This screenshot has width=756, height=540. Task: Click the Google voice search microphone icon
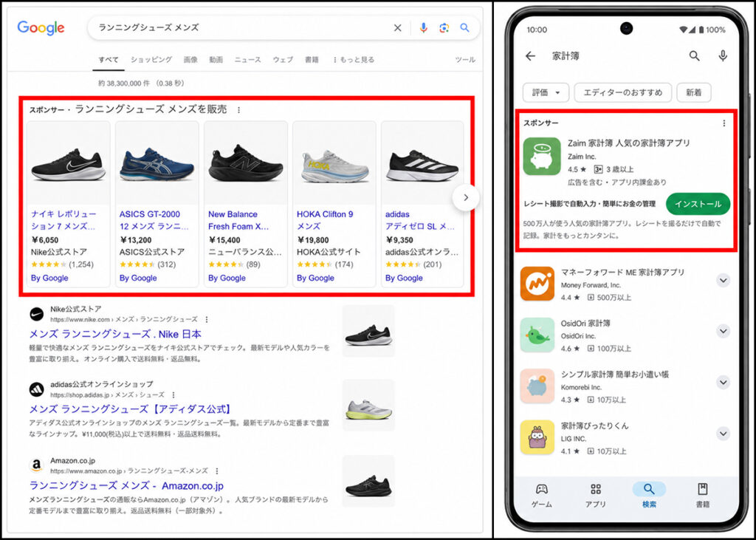[x=423, y=27]
